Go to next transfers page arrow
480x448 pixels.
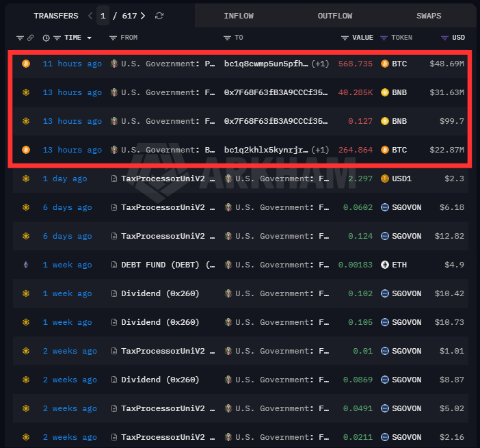click(x=143, y=16)
